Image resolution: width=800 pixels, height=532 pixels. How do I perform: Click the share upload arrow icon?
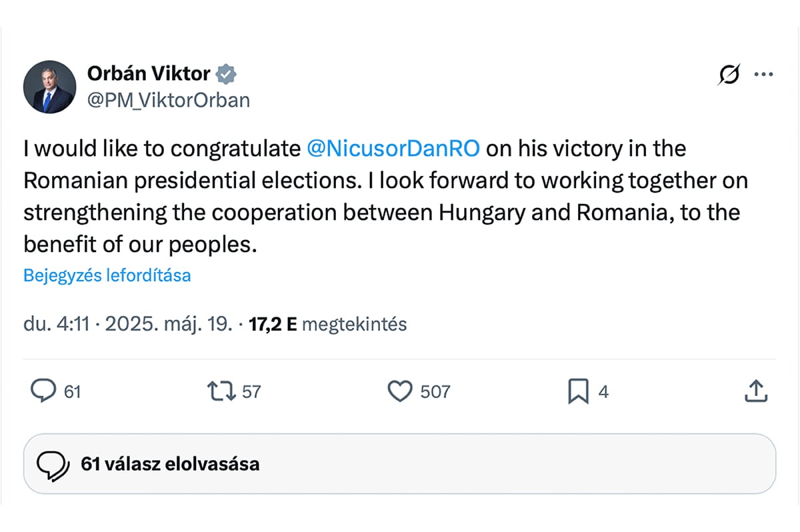756,391
